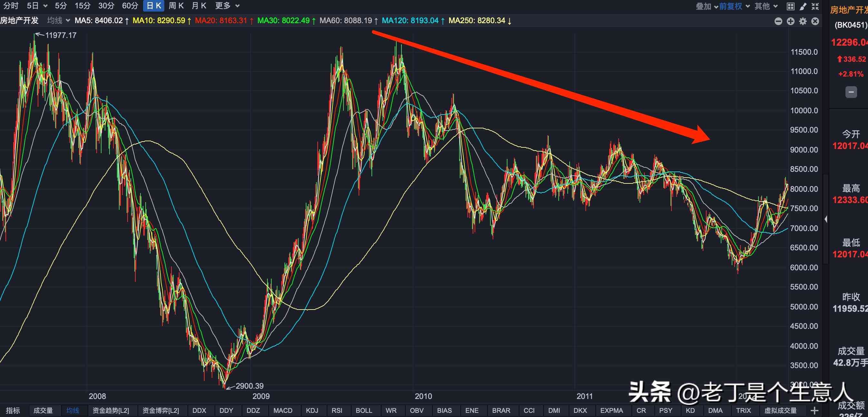Zoom in chart with plus circle
This screenshot has height=417, width=868.
(790, 21)
